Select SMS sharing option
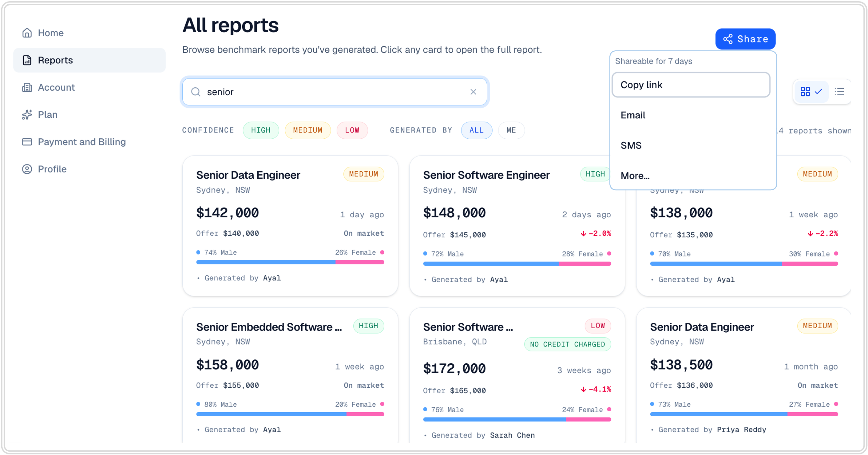 pyautogui.click(x=691, y=145)
